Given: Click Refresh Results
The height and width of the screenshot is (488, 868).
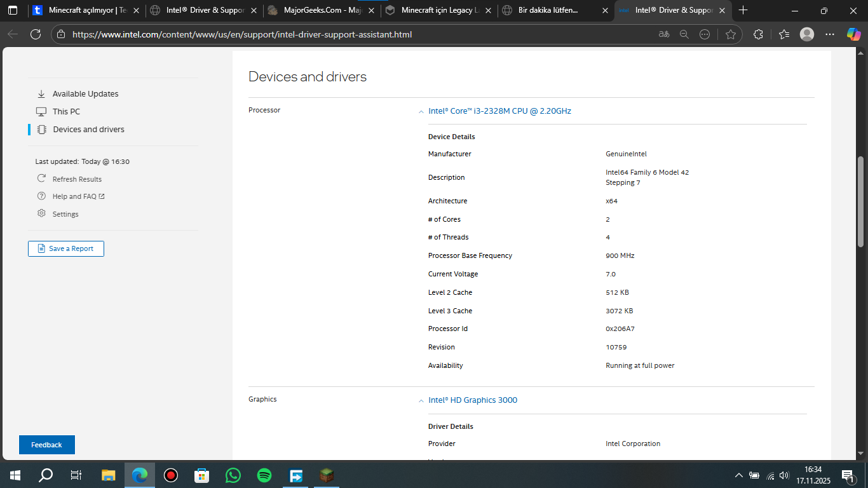Looking at the screenshot, I should (77, 179).
